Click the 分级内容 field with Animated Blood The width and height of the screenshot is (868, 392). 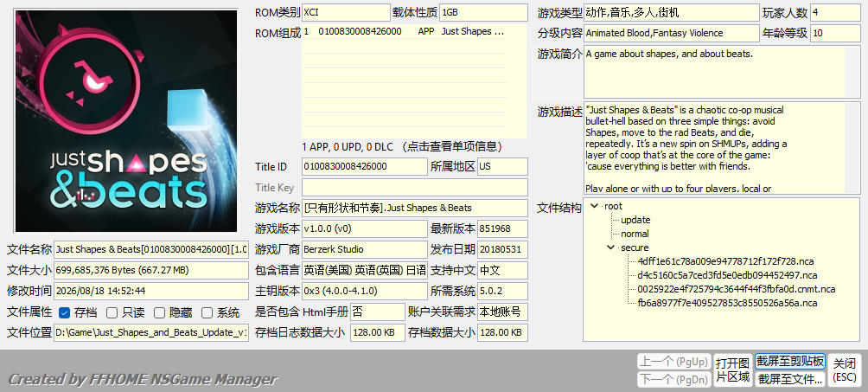[672, 33]
